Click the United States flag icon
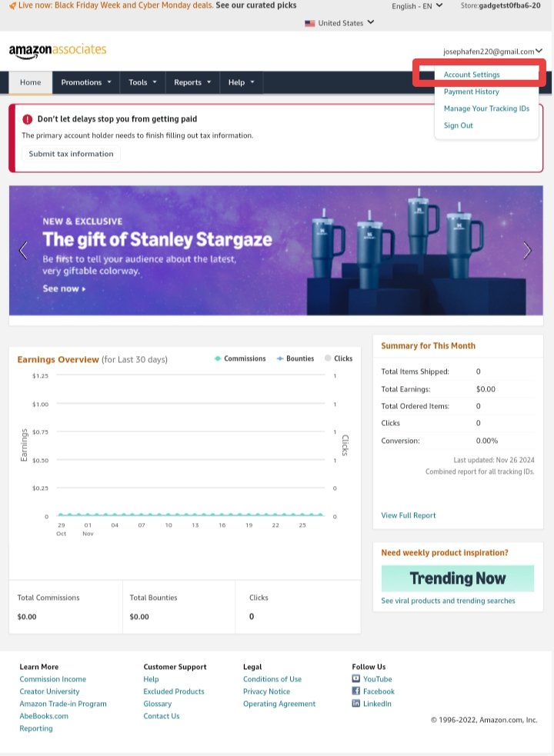Image resolution: width=554 pixels, height=756 pixels. [x=310, y=23]
